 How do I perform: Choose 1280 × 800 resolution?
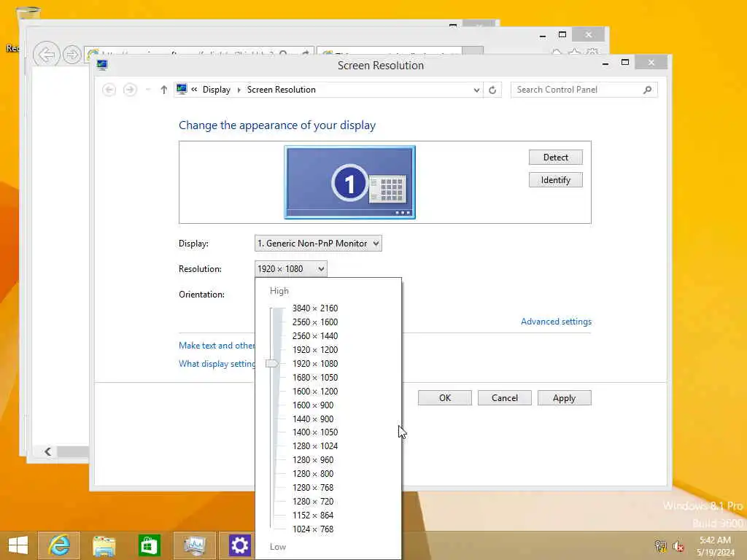point(312,473)
